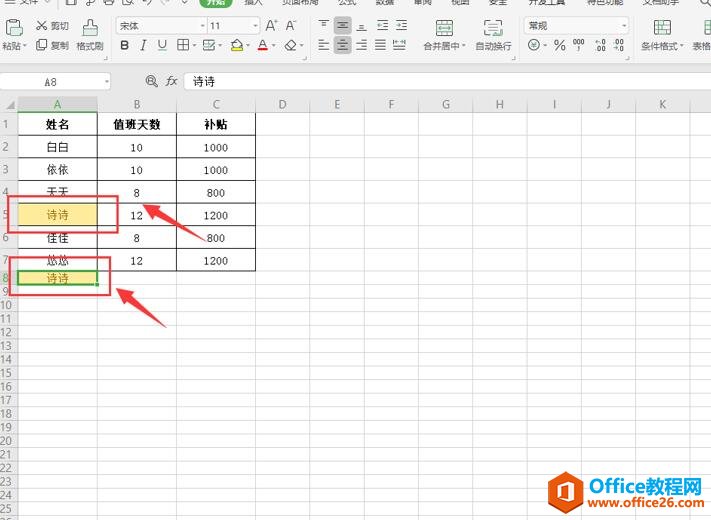
Task: Open the number format dialog launcher
Action: 627,58
